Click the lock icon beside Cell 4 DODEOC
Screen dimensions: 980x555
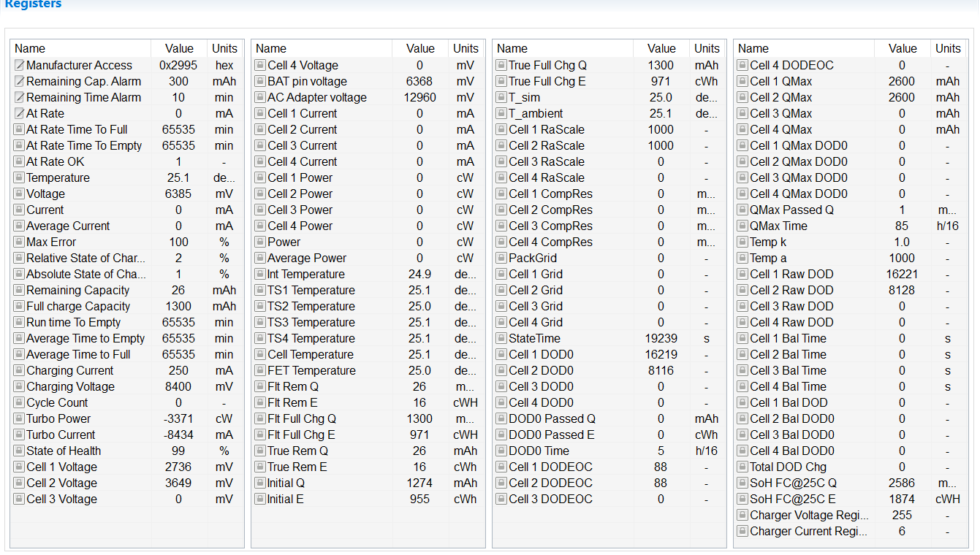742,66
